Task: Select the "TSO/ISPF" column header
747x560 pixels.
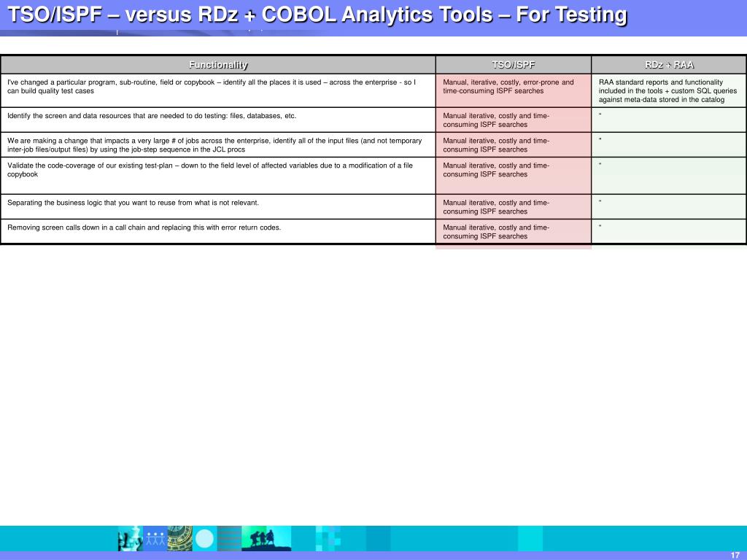Action: click(x=514, y=65)
